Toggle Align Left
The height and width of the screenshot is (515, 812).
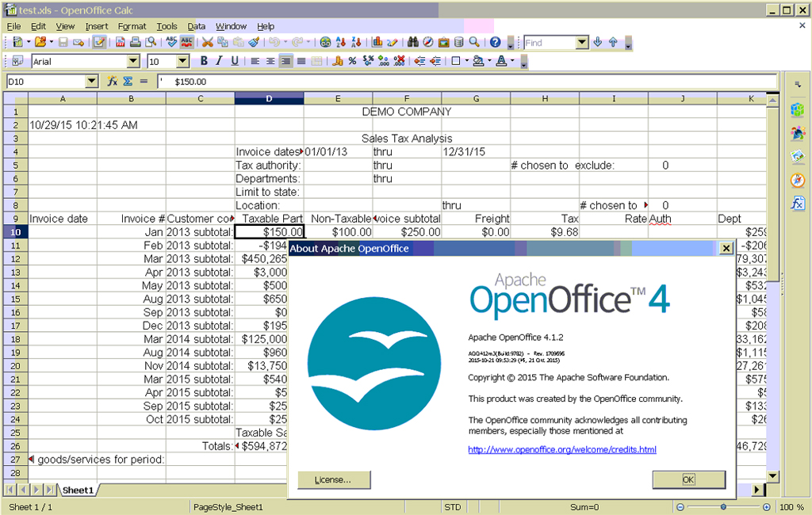[255, 61]
